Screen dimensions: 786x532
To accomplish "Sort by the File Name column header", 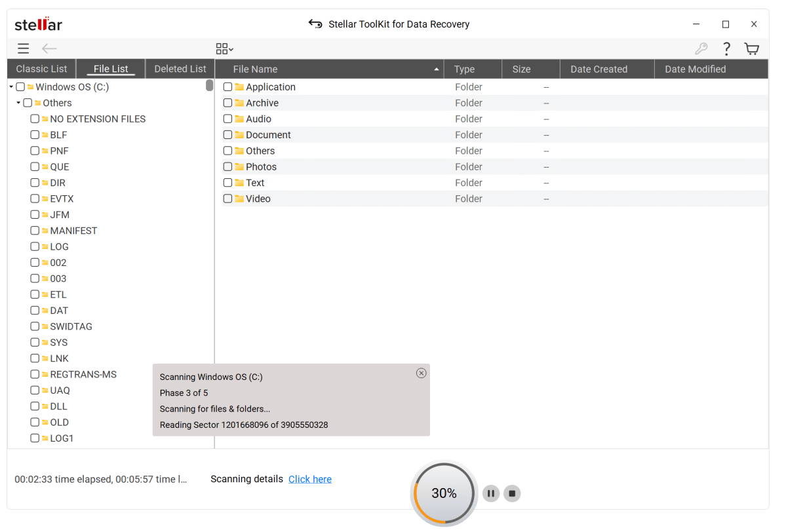I will pos(328,69).
